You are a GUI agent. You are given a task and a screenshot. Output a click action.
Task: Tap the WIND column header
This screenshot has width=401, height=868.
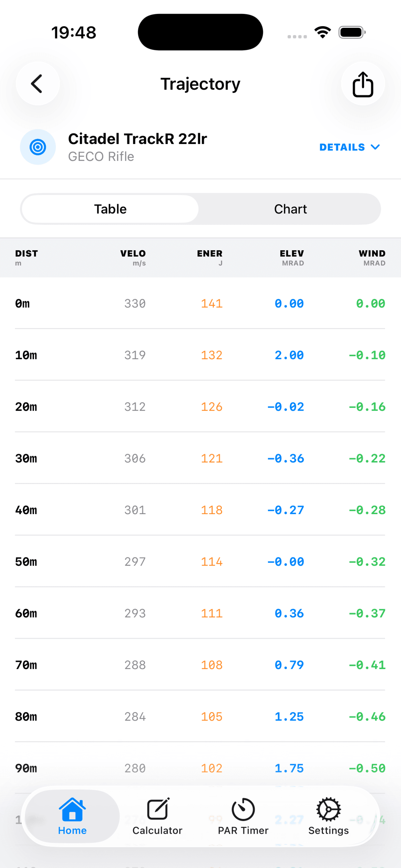pos(372,257)
